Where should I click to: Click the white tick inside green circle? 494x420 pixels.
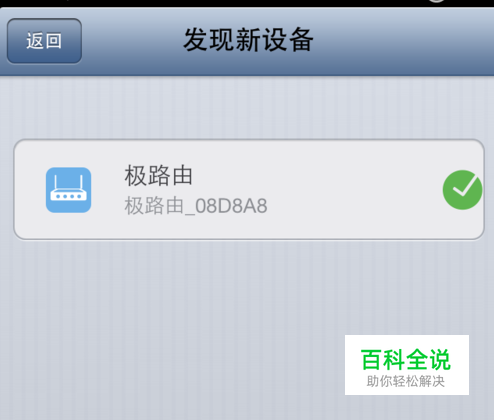[x=464, y=188]
